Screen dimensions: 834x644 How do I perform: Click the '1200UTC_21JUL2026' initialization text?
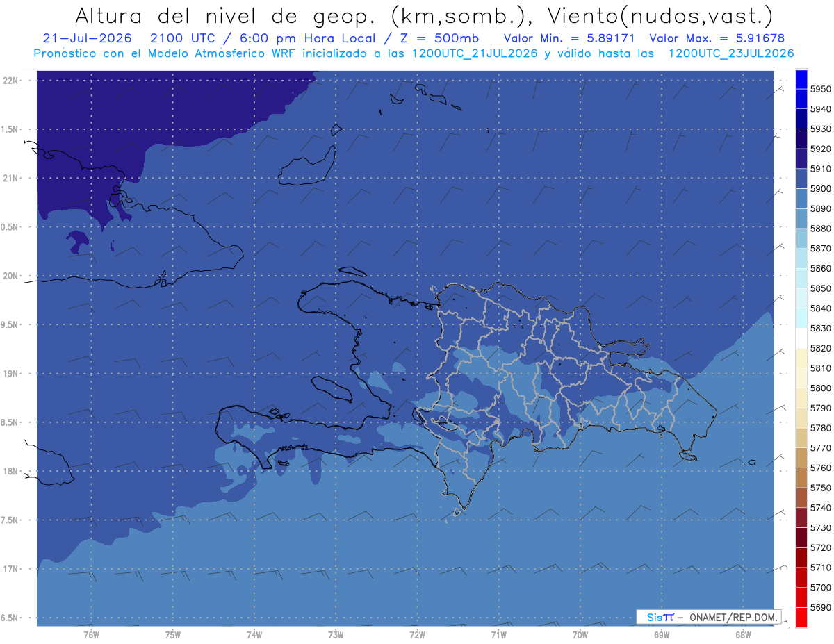click(x=474, y=53)
